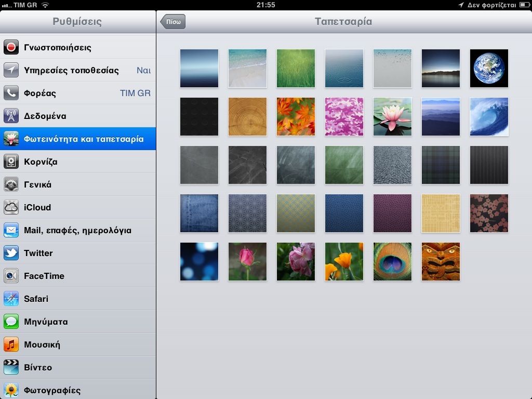Tap the iCloud cloud icon
Image resolution: width=532 pixels, height=399 pixels.
(x=11, y=207)
